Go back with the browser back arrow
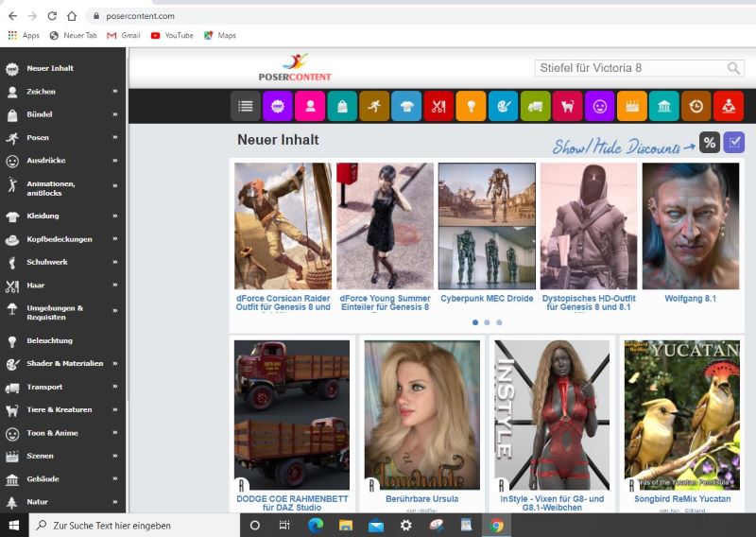 (12, 16)
